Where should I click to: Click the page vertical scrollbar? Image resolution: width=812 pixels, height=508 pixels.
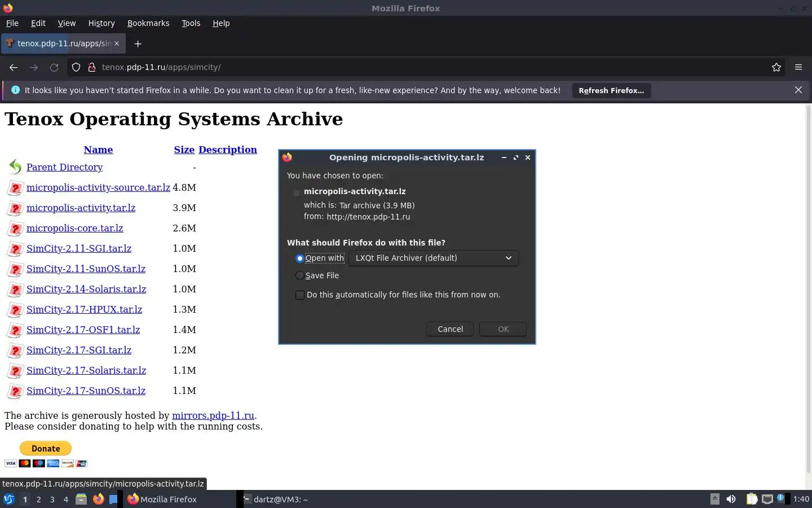click(809, 288)
